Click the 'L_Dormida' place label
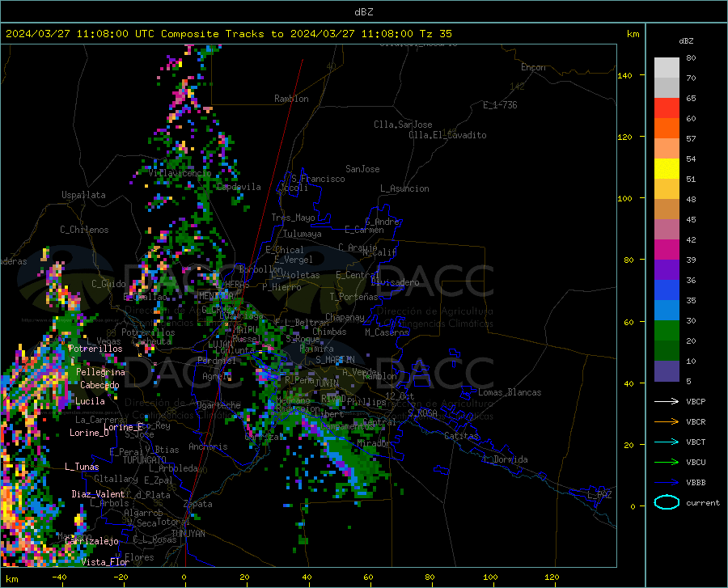728x588 pixels. 506,459
